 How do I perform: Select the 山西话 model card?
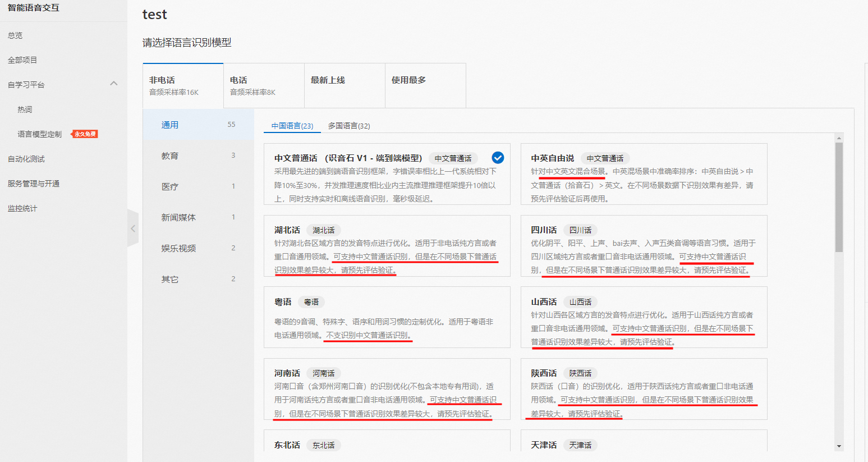click(x=644, y=317)
